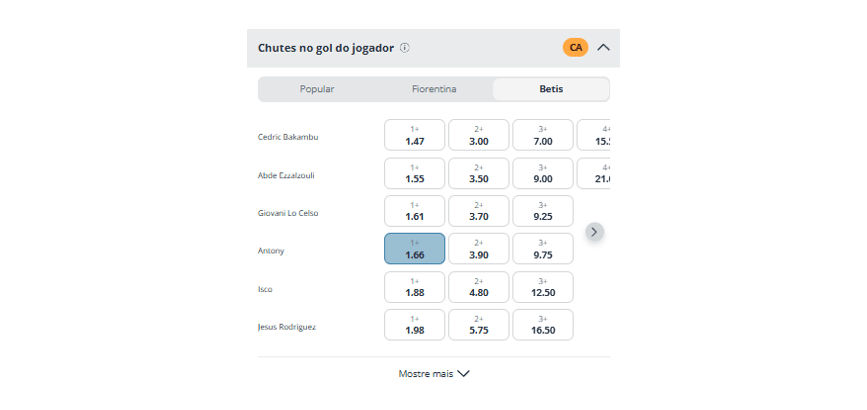Image resolution: width=867 pixels, height=410 pixels.
Task: Click the orange CA badge
Action: coord(575,47)
